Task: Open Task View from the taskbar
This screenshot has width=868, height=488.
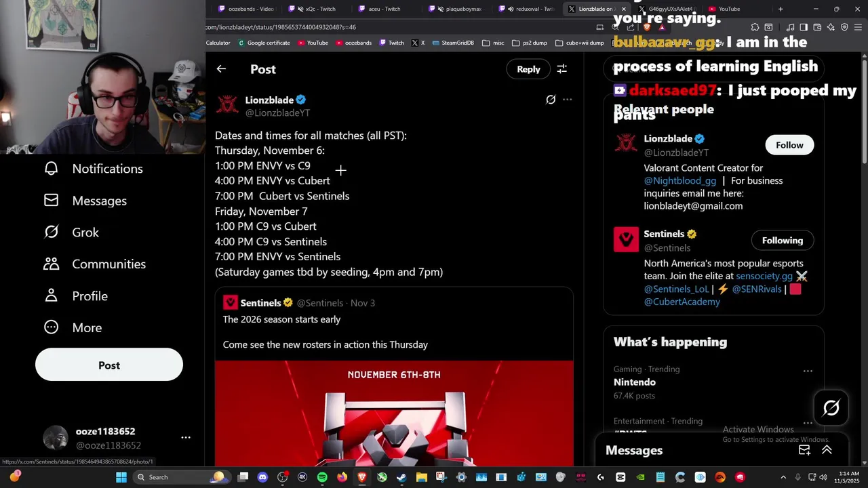Action: [243, 477]
